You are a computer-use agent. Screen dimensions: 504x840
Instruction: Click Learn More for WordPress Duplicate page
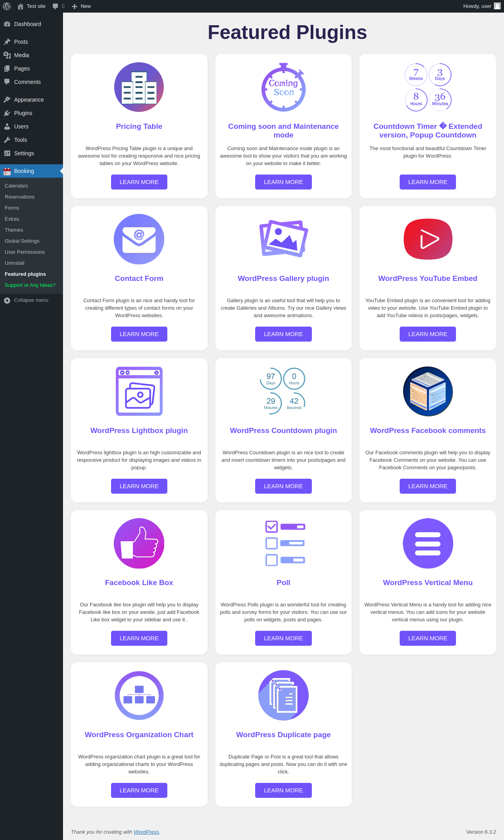point(283,790)
